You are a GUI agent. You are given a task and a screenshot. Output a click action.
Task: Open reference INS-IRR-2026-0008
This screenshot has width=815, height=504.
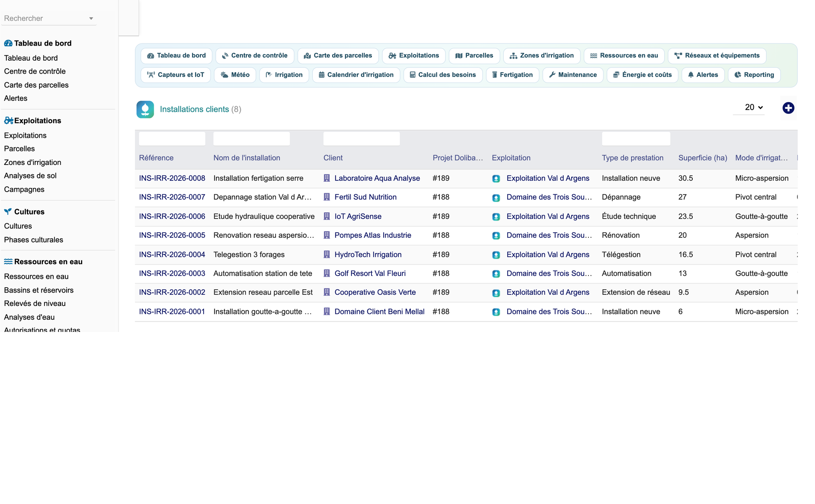point(172,178)
